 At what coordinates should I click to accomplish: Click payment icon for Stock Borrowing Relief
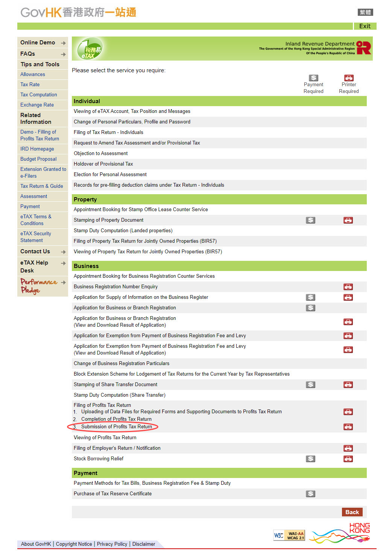tap(310, 459)
